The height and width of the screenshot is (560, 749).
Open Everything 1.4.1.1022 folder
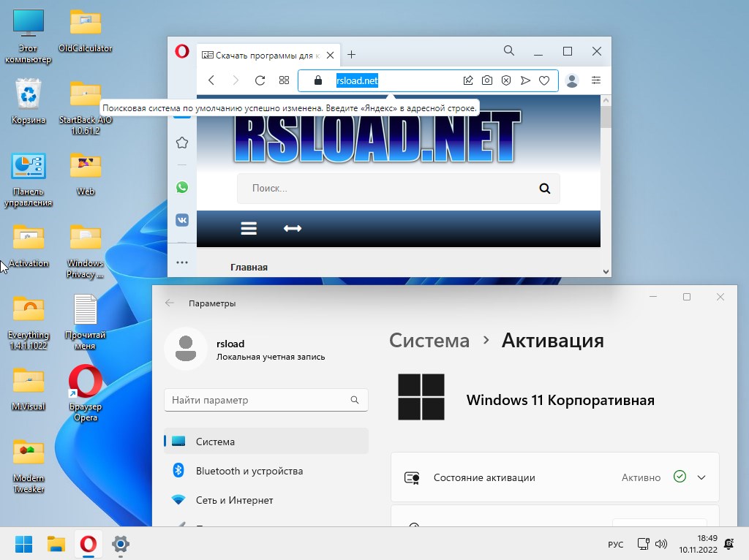click(x=29, y=323)
